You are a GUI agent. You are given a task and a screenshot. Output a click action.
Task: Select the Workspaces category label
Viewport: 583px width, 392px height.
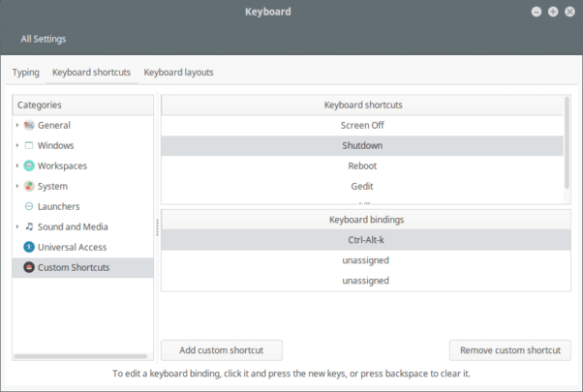click(x=62, y=166)
